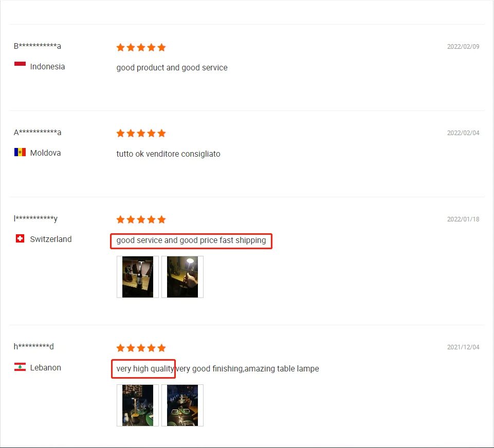Click the star rating of Switzerland review
The image size is (494, 448).
tap(141, 219)
